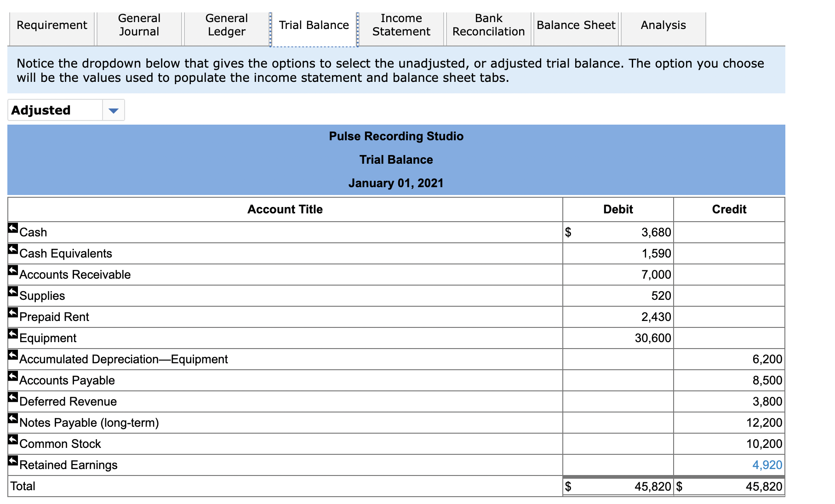This screenshot has height=504, width=835.
Task: Click the Accumulated Depreciation—Equipment account name
Action: pos(124,359)
